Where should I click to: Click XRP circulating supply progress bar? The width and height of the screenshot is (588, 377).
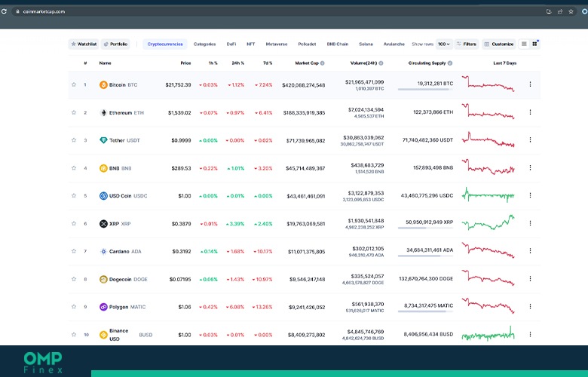[x=425, y=228]
